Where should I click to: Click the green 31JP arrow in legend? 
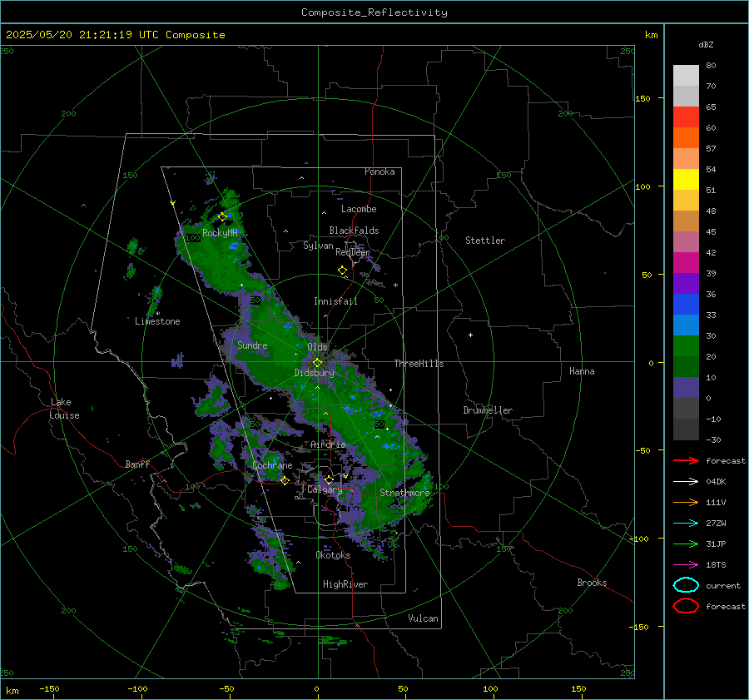686,544
